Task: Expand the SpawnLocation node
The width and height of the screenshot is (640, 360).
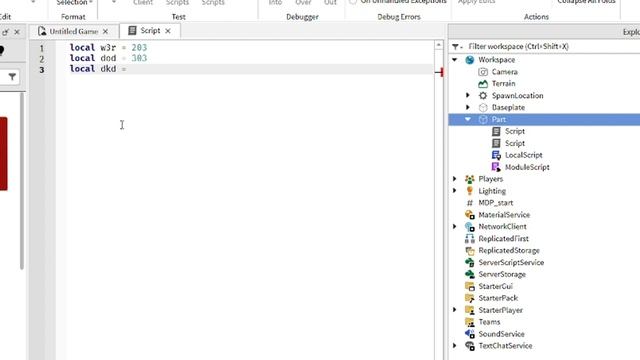Action: click(468, 96)
